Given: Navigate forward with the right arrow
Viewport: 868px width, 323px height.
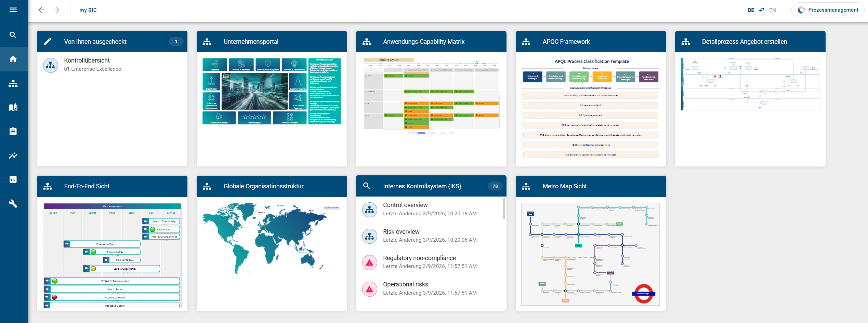Looking at the screenshot, I should [56, 10].
